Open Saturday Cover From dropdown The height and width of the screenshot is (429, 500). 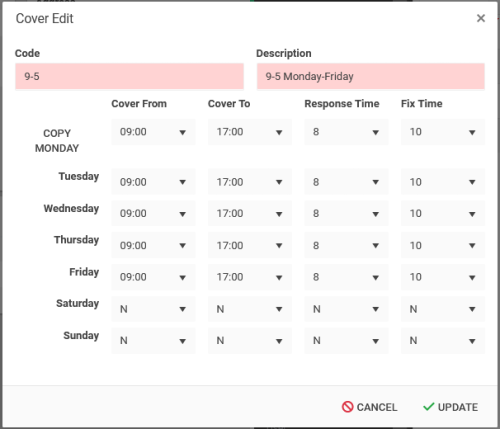click(x=153, y=309)
